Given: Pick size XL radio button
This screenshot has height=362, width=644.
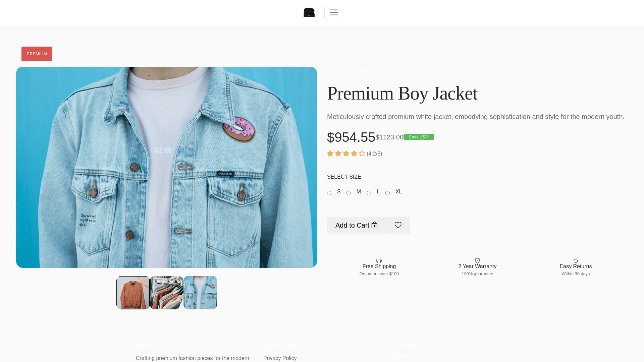Looking at the screenshot, I should (387, 193).
